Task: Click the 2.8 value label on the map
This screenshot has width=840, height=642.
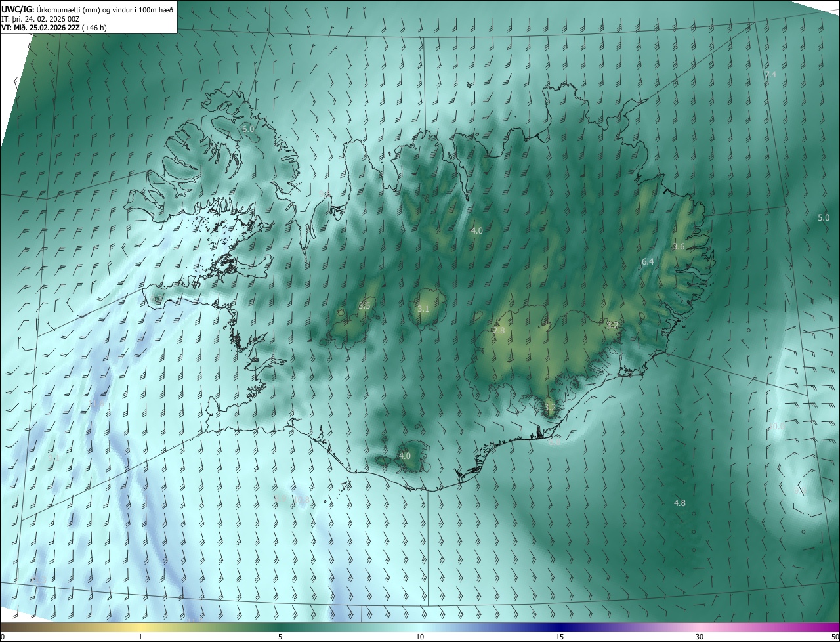Action: [x=499, y=331]
